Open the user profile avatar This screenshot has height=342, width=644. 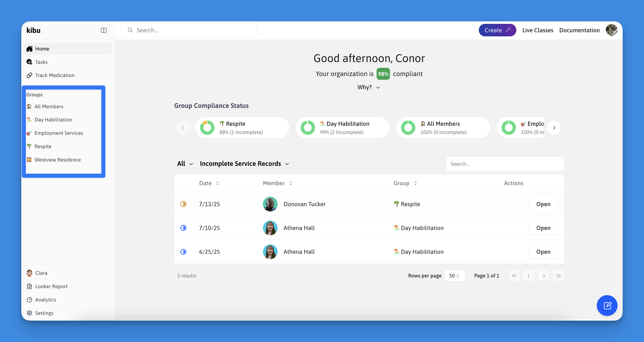(x=611, y=30)
